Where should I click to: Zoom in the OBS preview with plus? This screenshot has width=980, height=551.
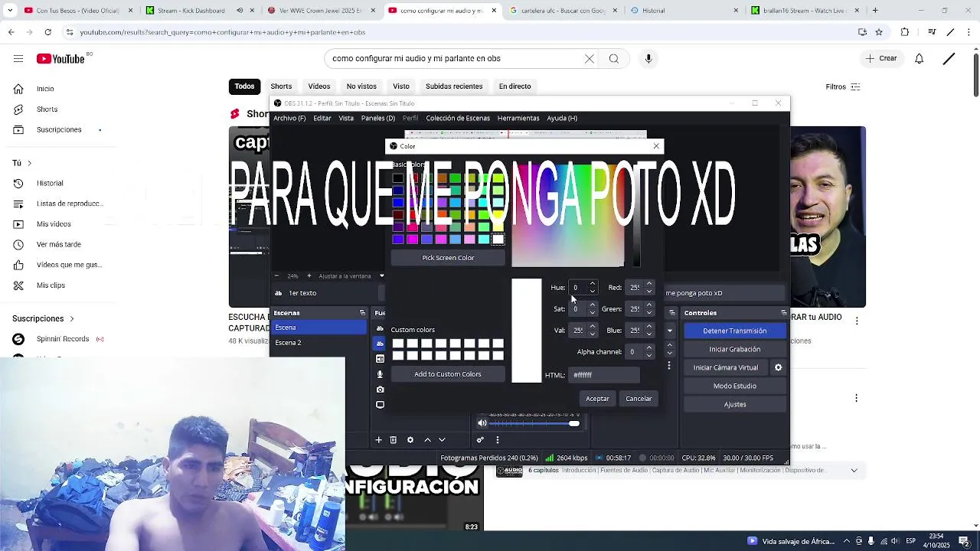[309, 275]
